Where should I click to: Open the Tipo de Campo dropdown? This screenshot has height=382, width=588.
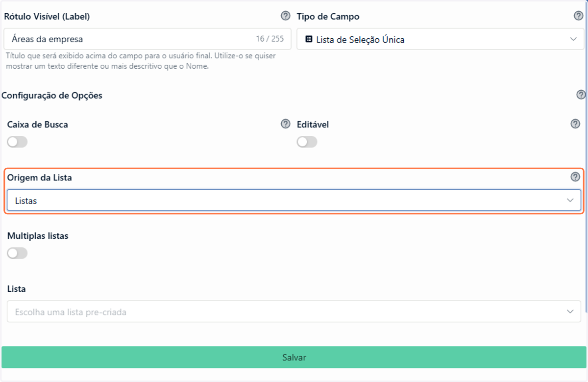click(441, 39)
